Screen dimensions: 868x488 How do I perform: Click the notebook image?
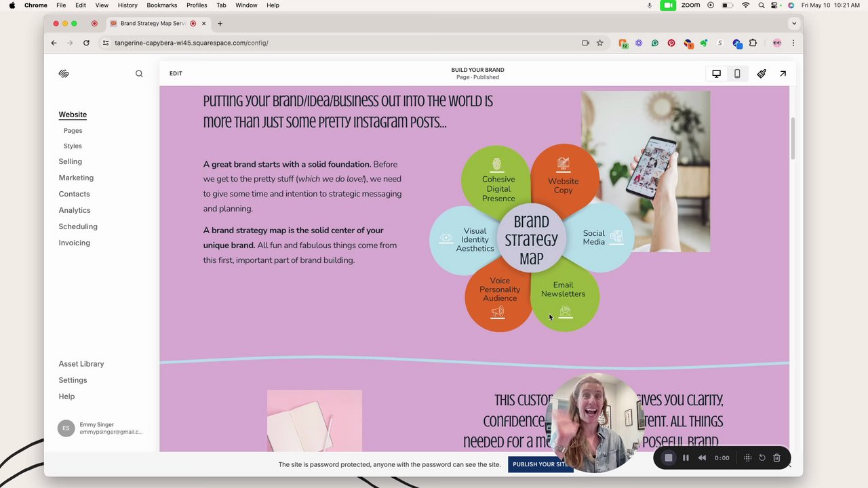click(x=315, y=420)
